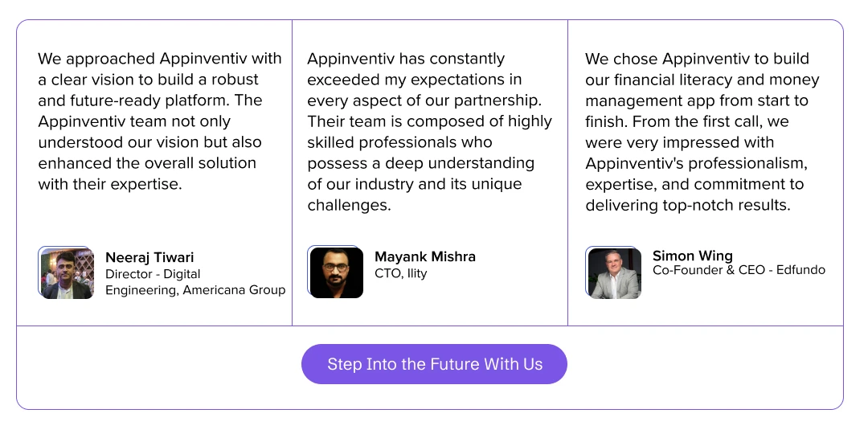Click Simon Wing's profile photo

613,272
